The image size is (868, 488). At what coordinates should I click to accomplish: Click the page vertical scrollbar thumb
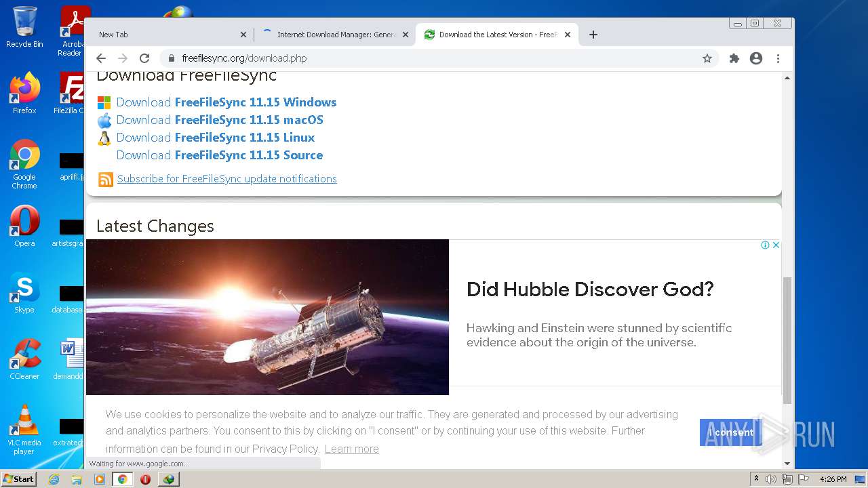point(787,340)
